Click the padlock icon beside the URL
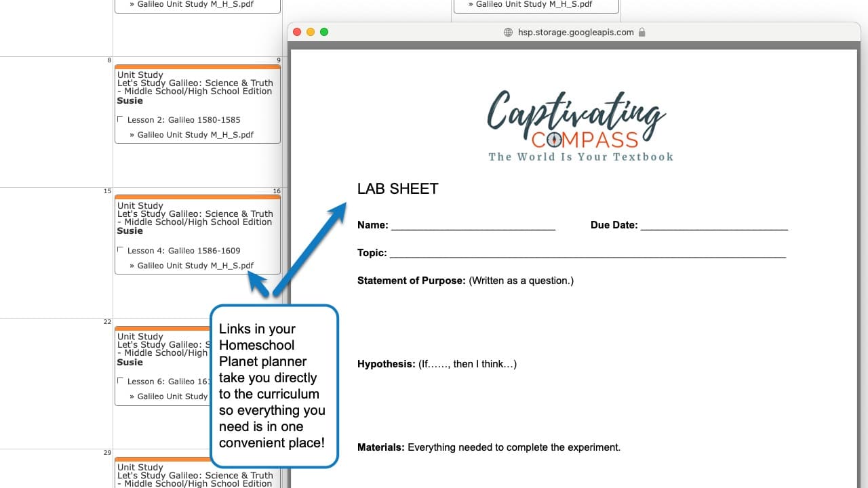The height and width of the screenshot is (488, 868). 642,32
